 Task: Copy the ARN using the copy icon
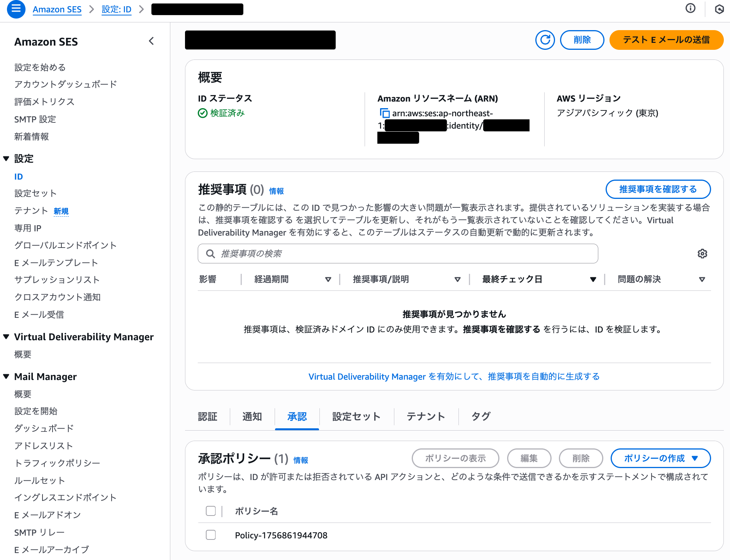click(x=384, y=113)
